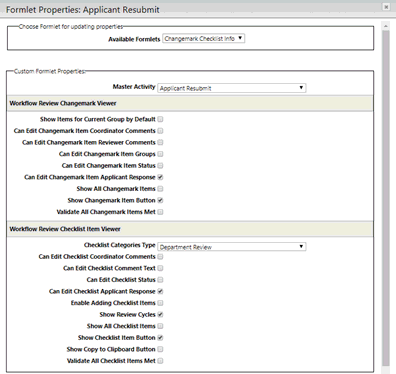
Task: Open the Checklist Categories Type dropdown
Action: click(x=232, y=247)
